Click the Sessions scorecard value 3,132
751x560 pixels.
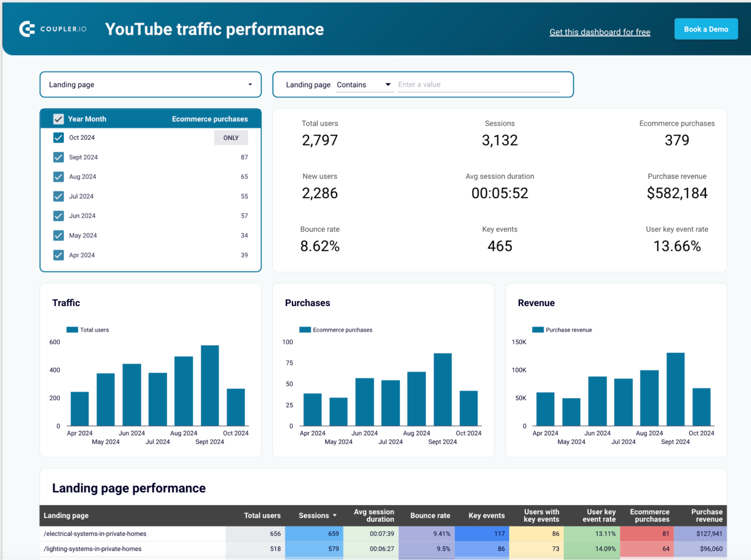pyautogui.click(x=500, y=140)
